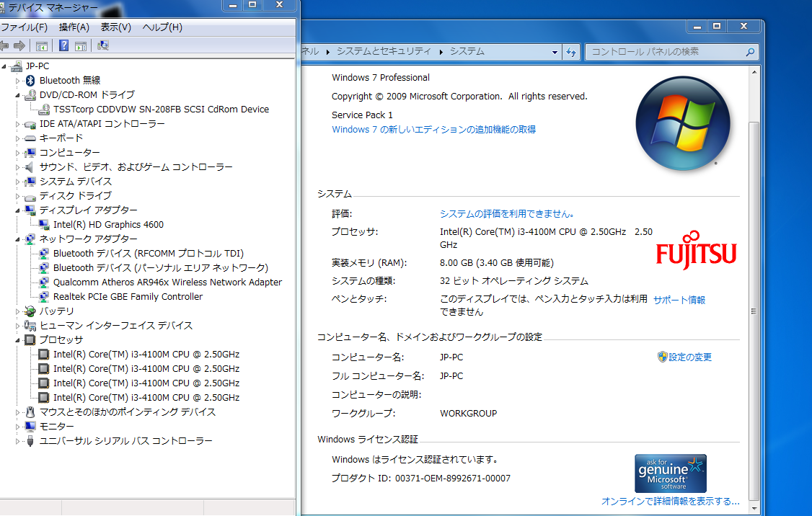Collapse the ディスプレイ アダプター node

17,210
